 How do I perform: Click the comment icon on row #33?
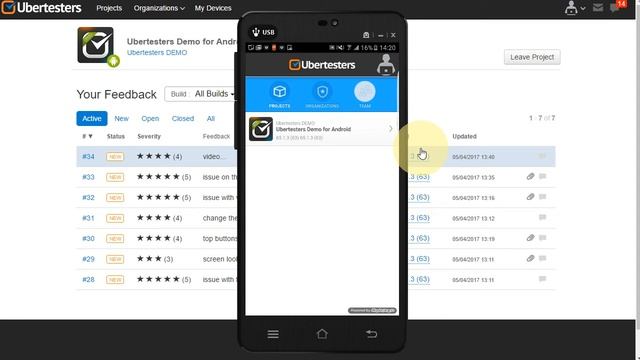pyautogui.click(x=542, y=176)
